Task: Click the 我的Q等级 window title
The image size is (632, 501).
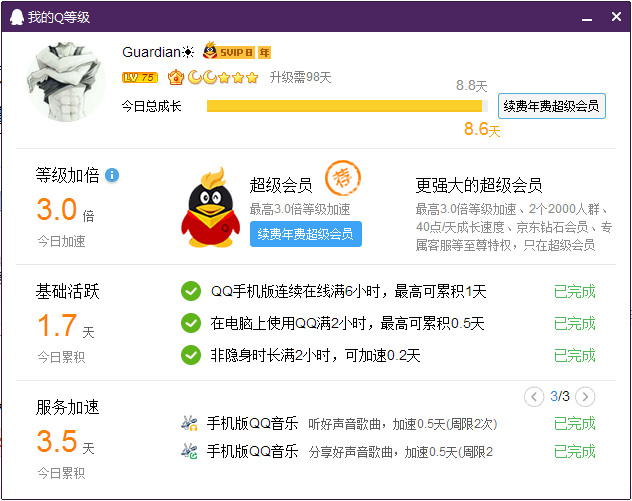Action: 59,17
